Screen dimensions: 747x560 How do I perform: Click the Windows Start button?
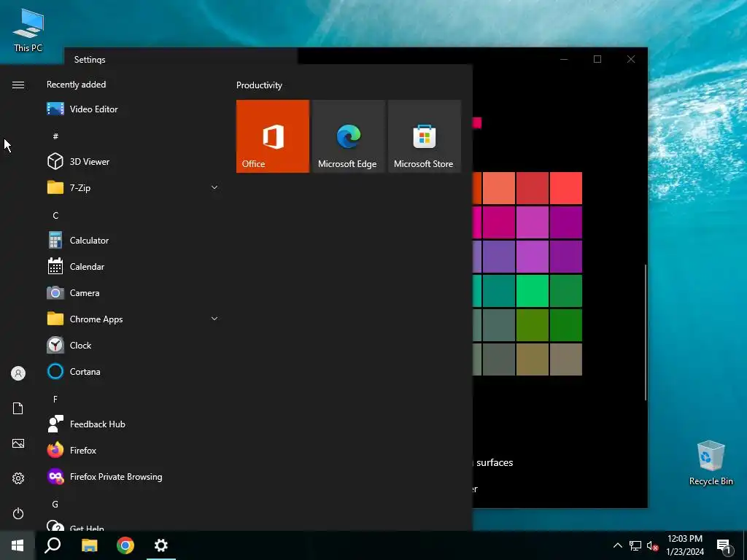(x=18, y=545)
